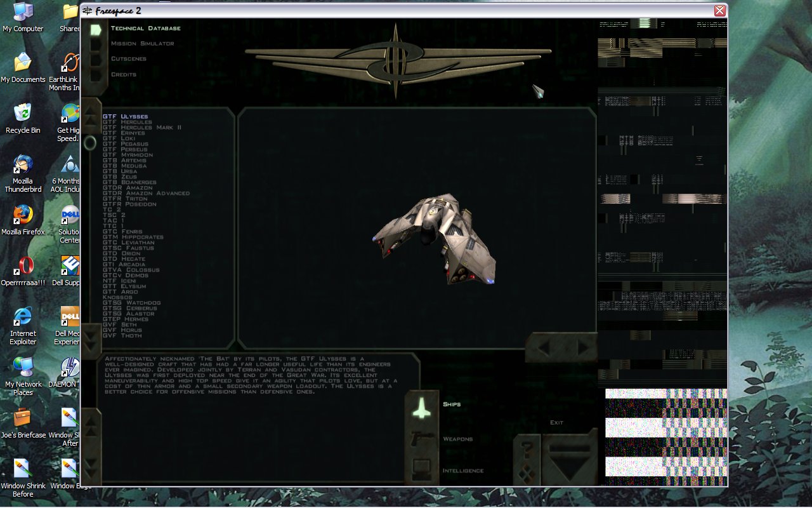812x508 pixels.
Task: Select GTEP Hermes in the ship list
Action: coord(126,319)
